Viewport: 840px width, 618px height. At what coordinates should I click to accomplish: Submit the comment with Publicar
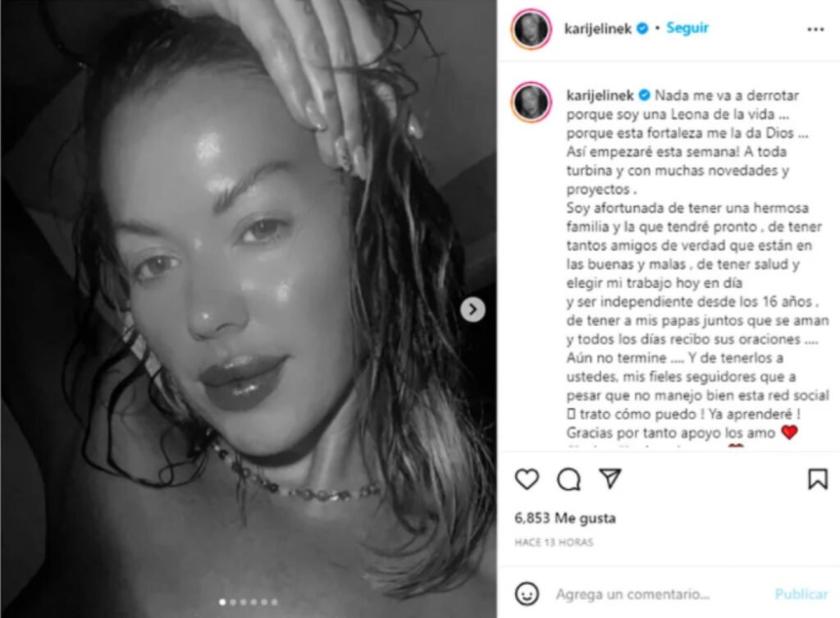[x=801, y=594]
